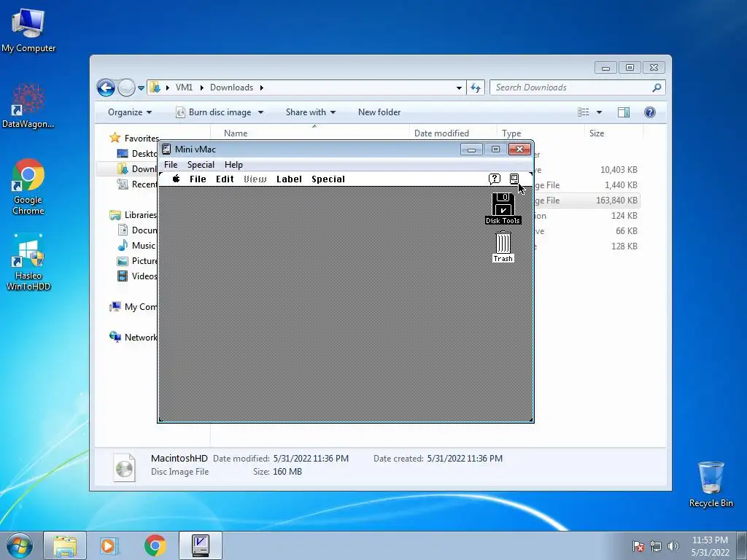Open Mini vMac File menu

[x=171, y=164]
